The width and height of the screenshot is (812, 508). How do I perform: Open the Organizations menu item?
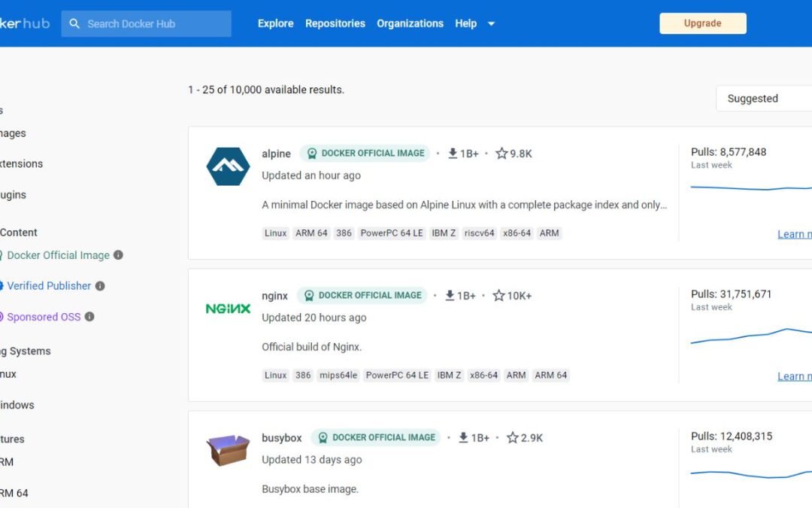(x=411, y=24)
